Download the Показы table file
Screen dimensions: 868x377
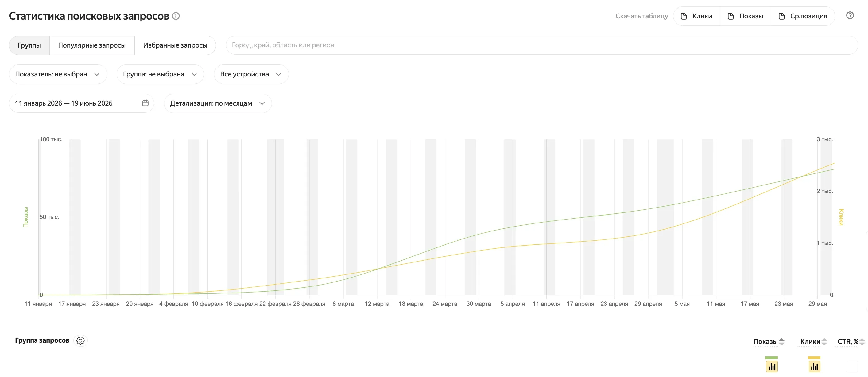click(745, 16)
